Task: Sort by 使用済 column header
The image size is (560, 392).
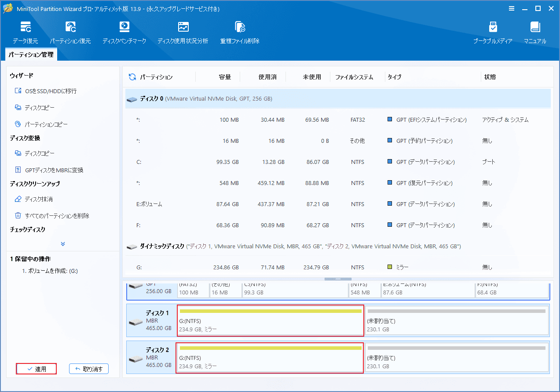Action: [x=267, y=77]
